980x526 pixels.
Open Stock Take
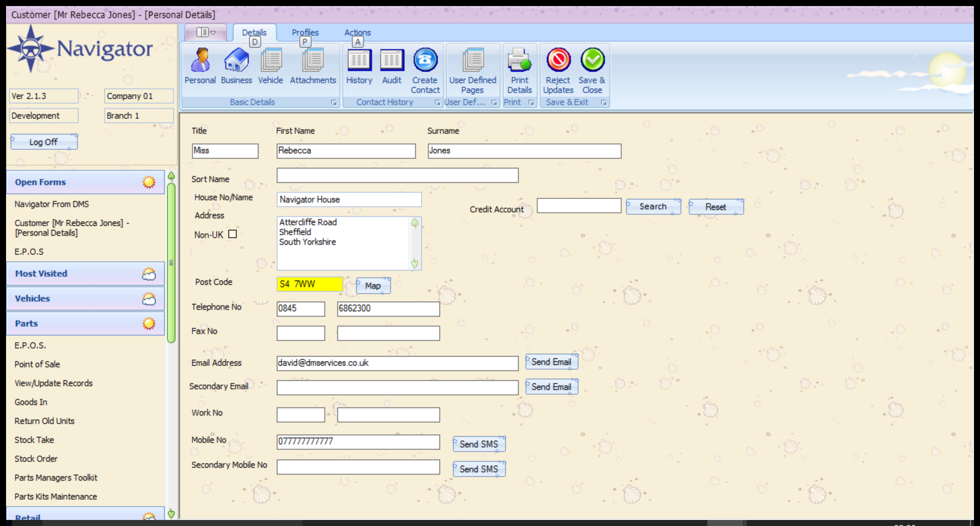coord(34,440)
